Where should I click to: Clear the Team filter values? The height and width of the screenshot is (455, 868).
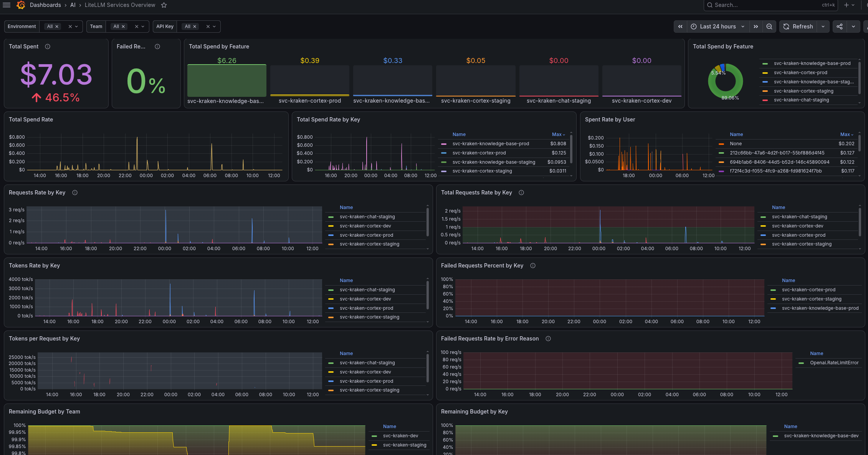(x=137, y=27)
